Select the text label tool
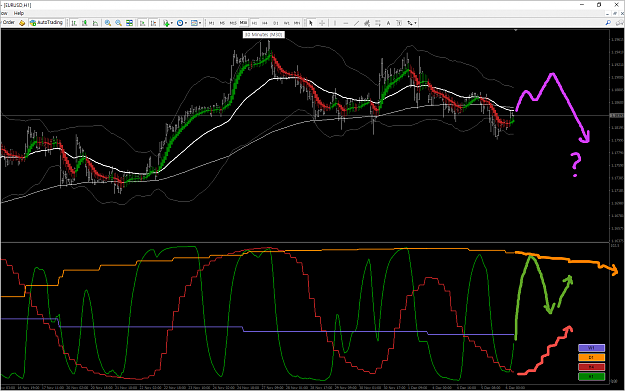The image size is (625, 391). click(x=399, y=23)
